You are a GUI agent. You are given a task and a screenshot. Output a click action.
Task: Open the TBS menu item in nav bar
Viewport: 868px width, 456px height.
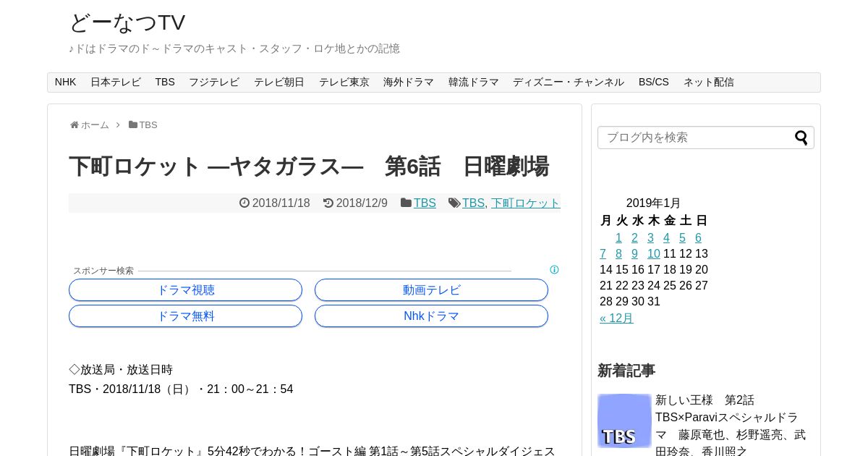(165, 83)
